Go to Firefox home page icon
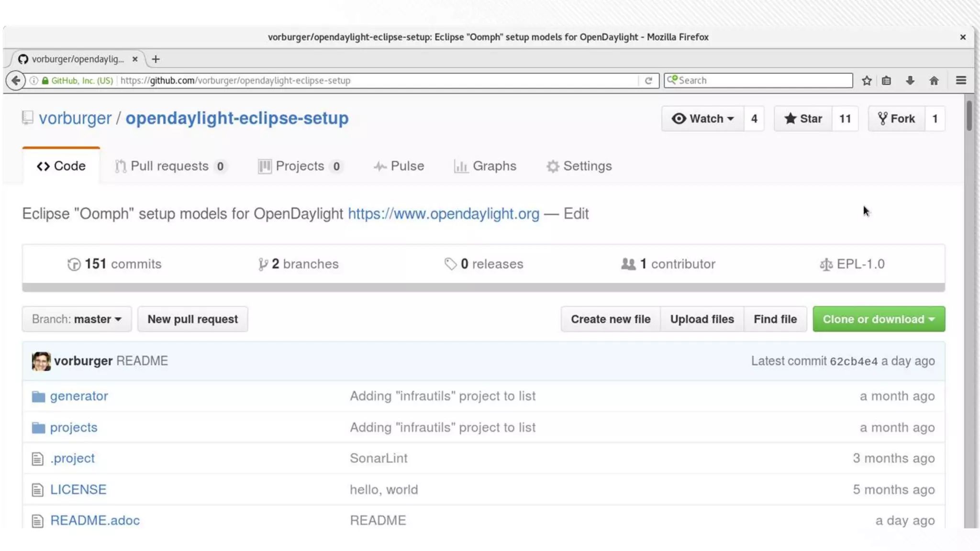This screenshot has width=980, height=551. 934,80
